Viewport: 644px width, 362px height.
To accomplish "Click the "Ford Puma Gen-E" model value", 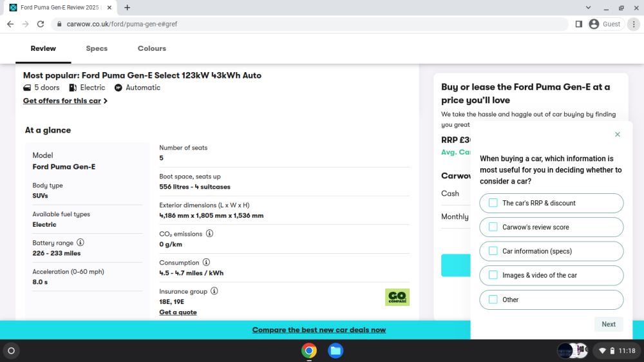I will pyautogui.click(x=64, y=167).
